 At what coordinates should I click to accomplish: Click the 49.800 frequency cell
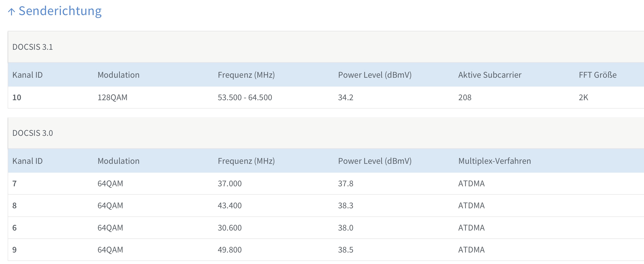(x=230, y=249)
